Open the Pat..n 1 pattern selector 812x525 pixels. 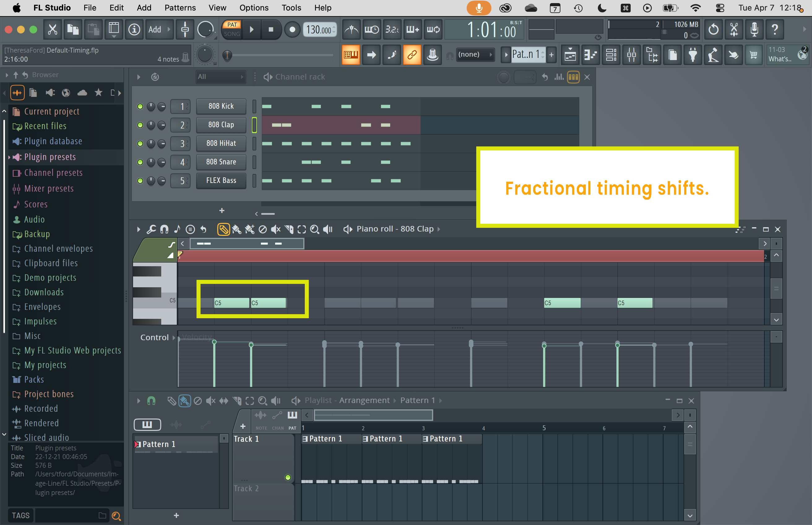528,54
